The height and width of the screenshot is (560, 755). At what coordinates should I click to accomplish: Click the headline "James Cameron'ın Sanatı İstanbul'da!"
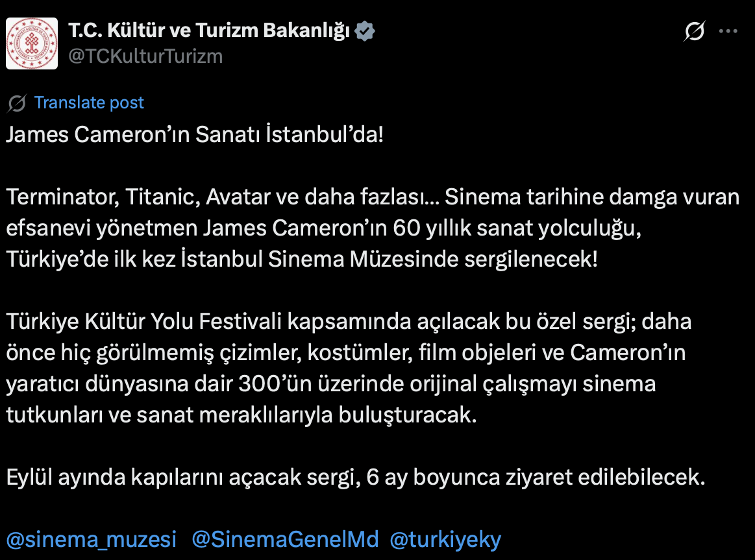(x=195, y=135)
